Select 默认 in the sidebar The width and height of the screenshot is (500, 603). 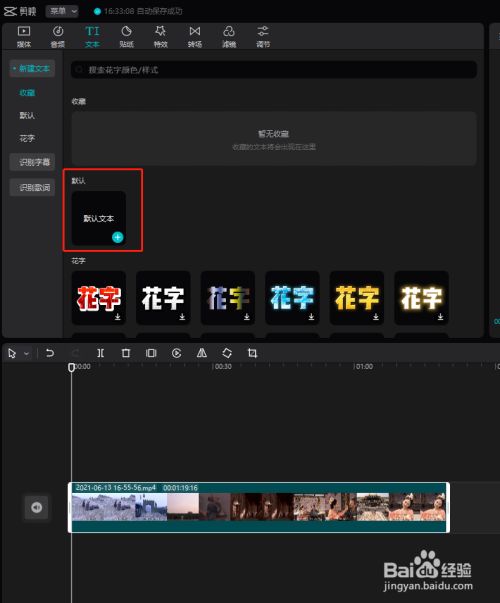pos(27,115)
